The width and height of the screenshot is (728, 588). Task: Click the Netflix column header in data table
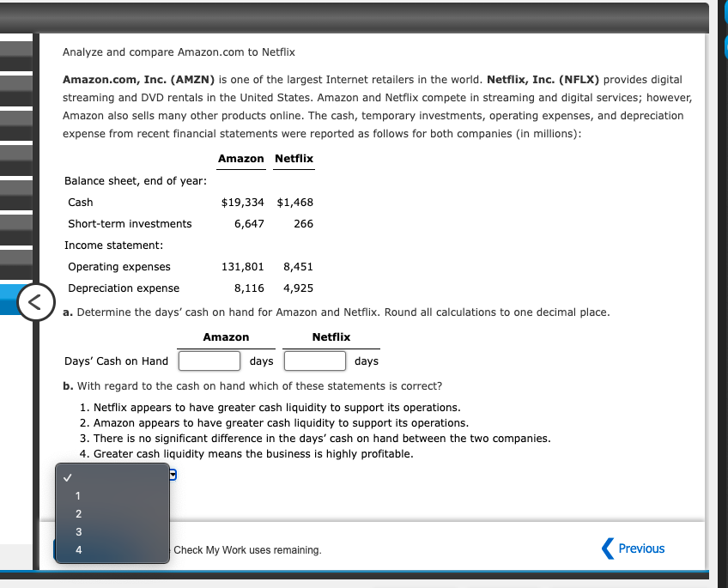[294, 159]
